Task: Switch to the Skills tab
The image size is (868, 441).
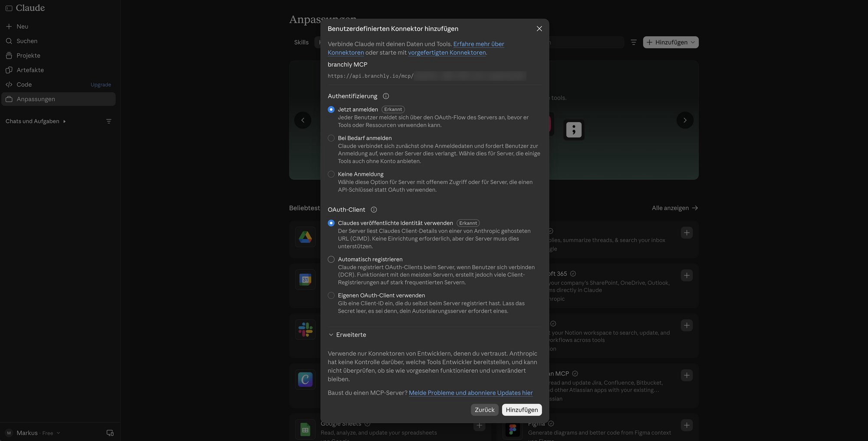Action: click(301, 42)
